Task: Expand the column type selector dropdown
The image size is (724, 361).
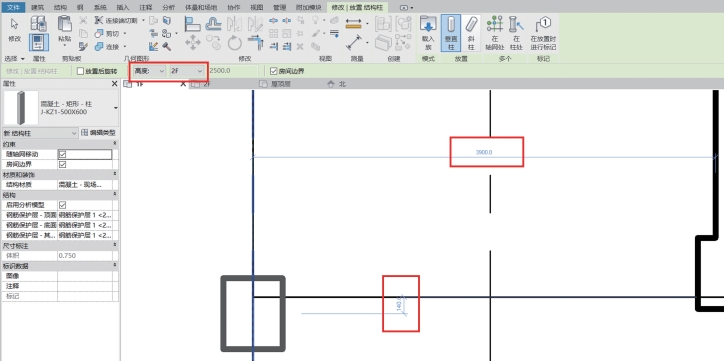Action: pos(115,108)
